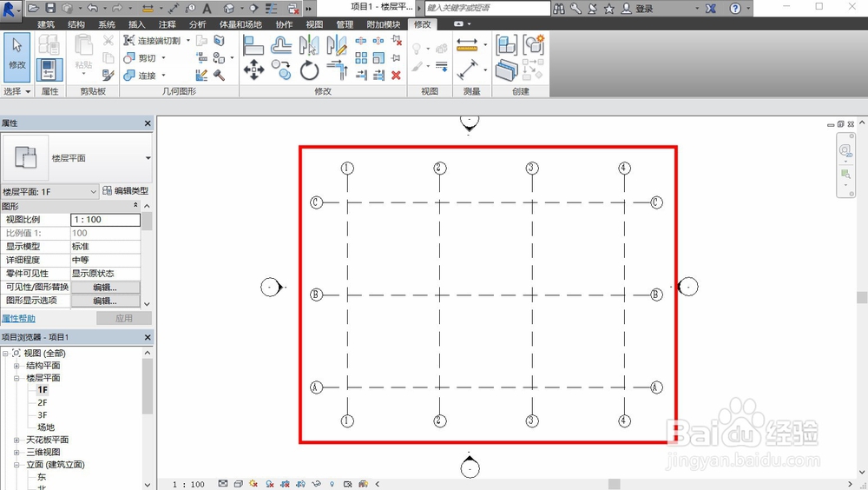This screenshot has height=490, width=868.
Task: Click the Create Group icon with orange star
Action: click(534, 45)
